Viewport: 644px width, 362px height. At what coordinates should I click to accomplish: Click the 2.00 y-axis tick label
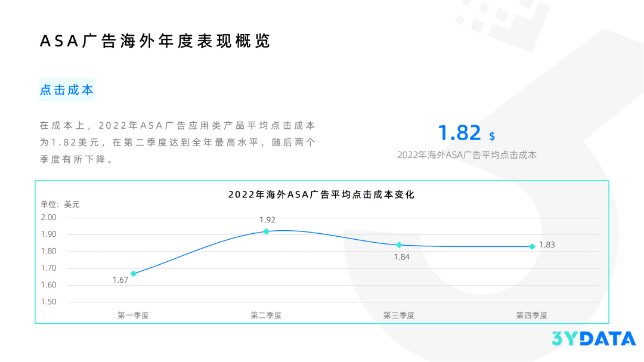[48, 217]
